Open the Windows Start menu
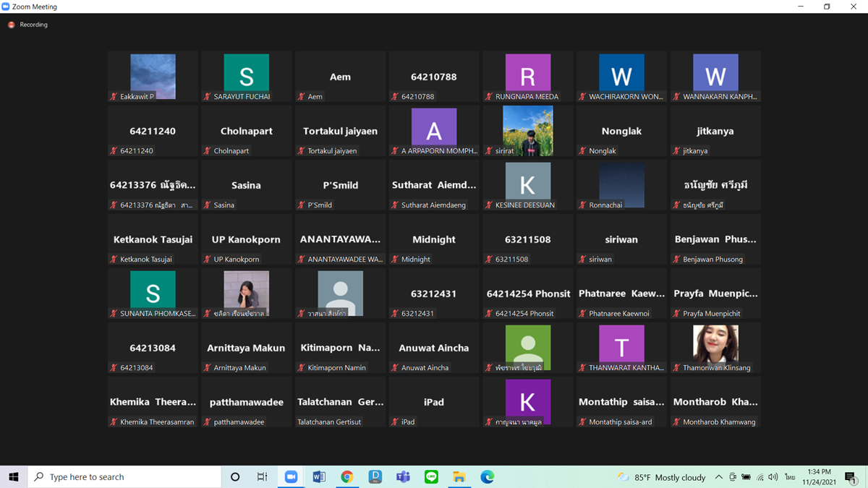This screenshot has width=868, height=488. pyautogui.click(x=13, y=477)
